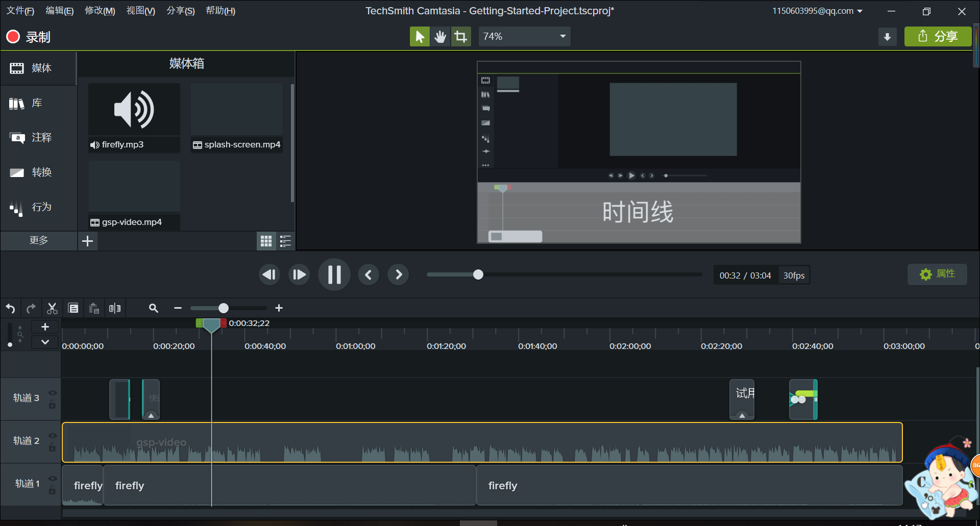The image size is (980, 526).
Task: Open the 74% canvas zoom dropdown
Action: pyautogui.click(x=524, y=37)
